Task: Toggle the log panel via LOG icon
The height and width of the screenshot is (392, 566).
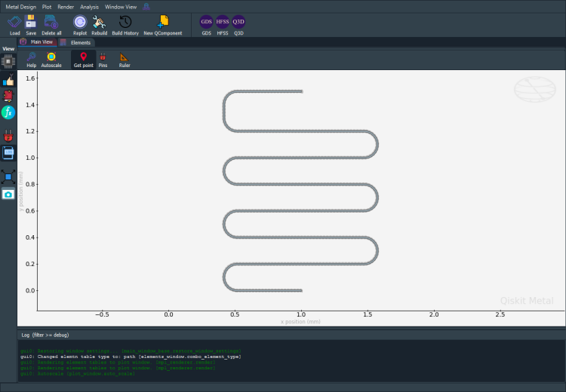Action: click(8, 152)
